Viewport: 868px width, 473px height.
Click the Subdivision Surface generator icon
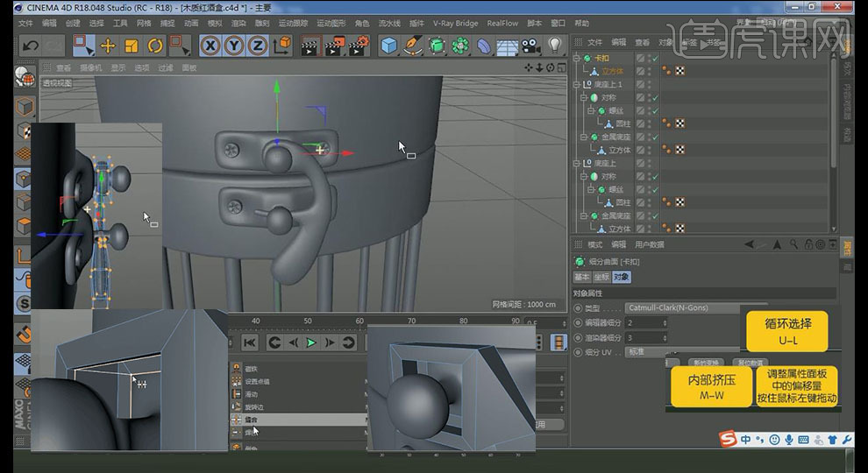437,46
